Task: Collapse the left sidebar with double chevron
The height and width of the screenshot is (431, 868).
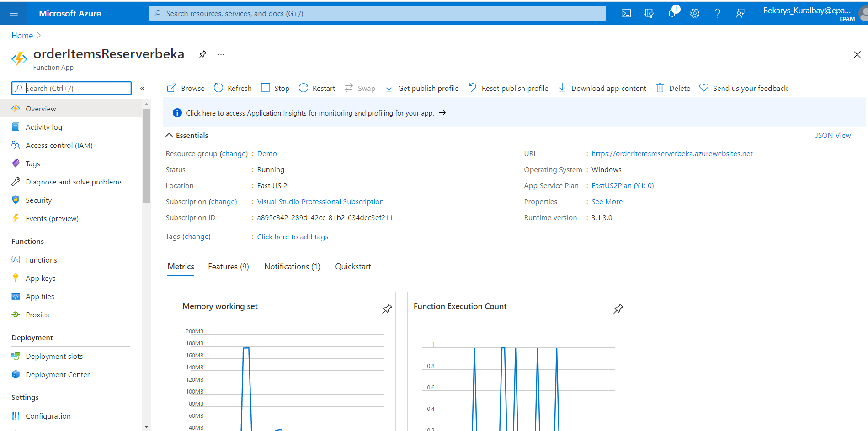Action: (142, 88)
